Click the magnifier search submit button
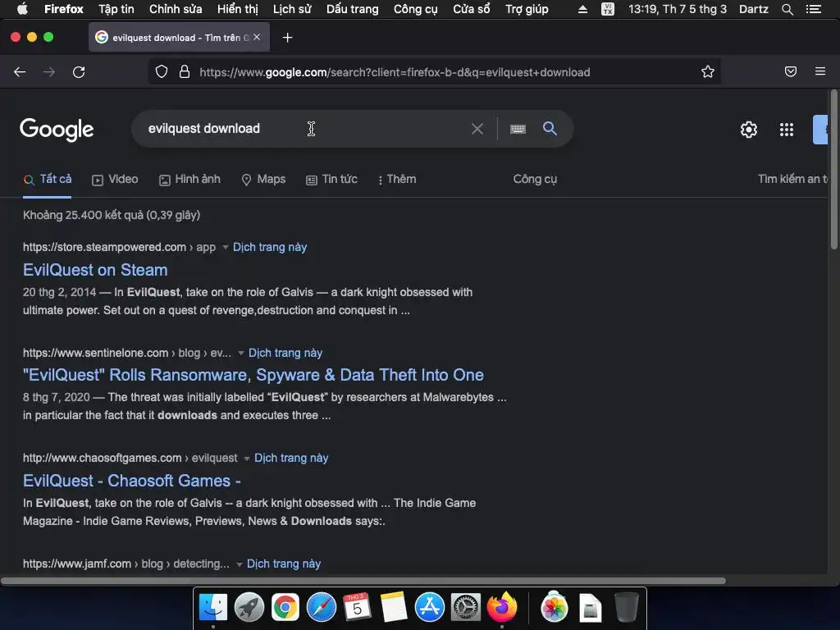840x630 pixels. click(x=550, y=128)
